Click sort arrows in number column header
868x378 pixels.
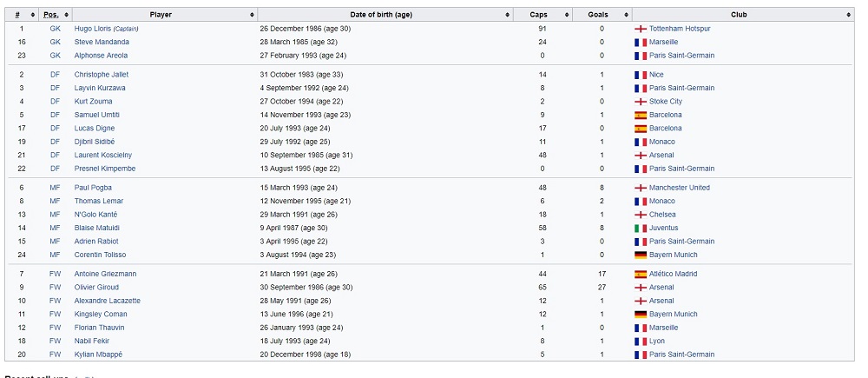tap(33, 15)
